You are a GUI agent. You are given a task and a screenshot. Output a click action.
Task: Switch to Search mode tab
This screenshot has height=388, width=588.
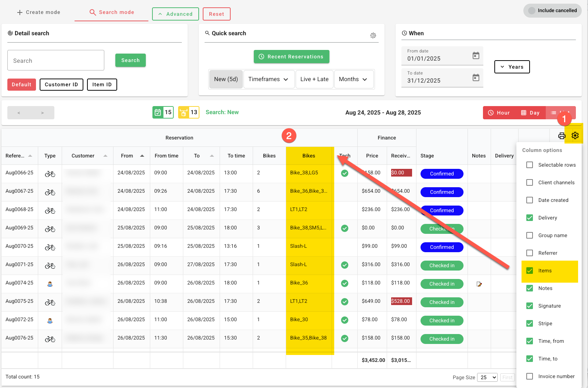(112, 12)
